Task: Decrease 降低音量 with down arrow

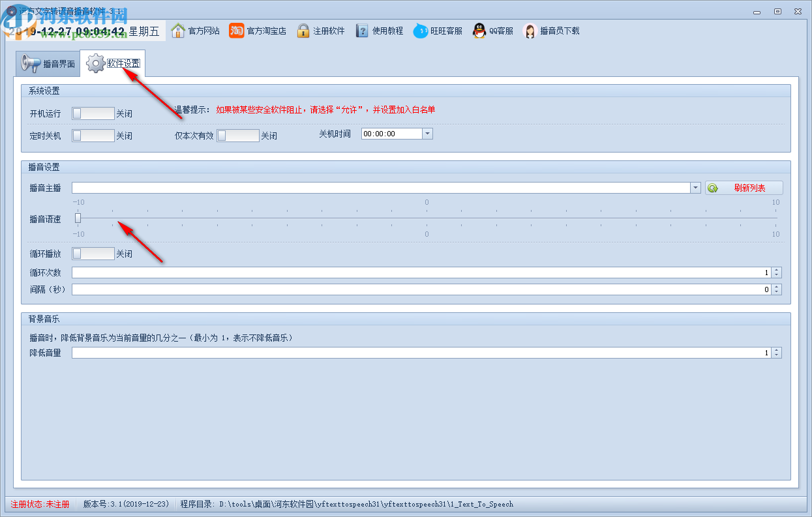Action: tap(777, 355)
